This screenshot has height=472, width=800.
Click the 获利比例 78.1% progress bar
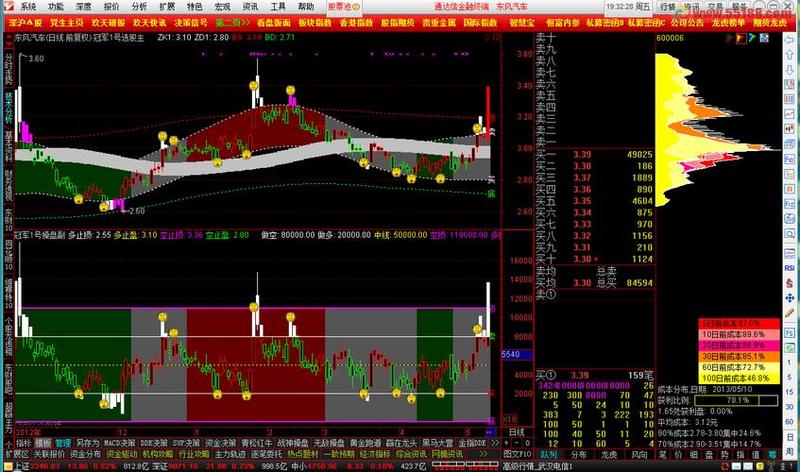tap(737, 401)
